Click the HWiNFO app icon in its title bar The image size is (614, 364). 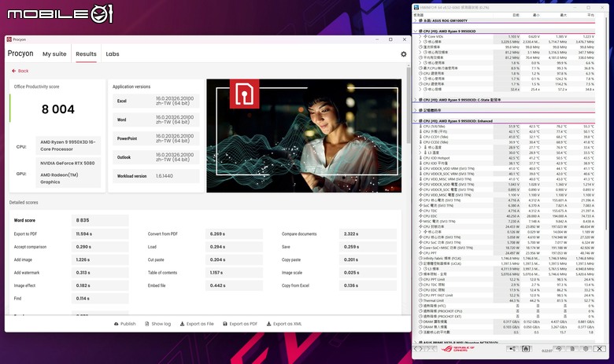(x=416, y=7)
